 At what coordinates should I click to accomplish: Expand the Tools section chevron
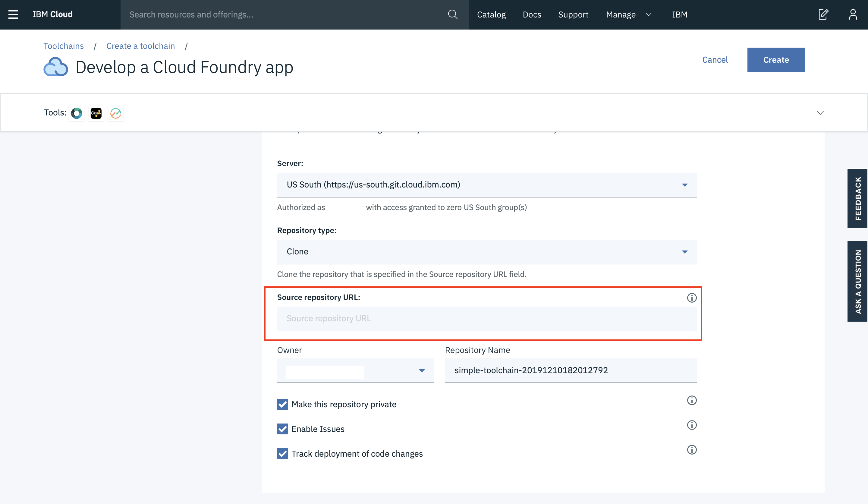820,113
